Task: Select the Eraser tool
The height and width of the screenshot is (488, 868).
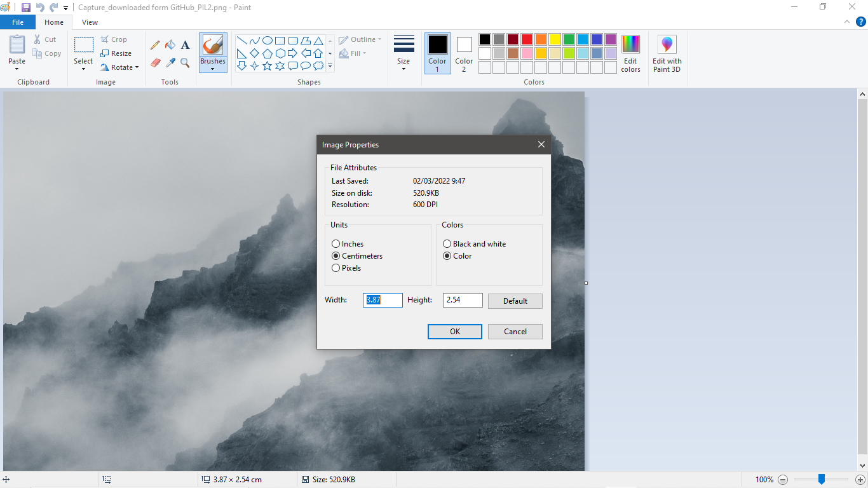Action: pos(155,63)
